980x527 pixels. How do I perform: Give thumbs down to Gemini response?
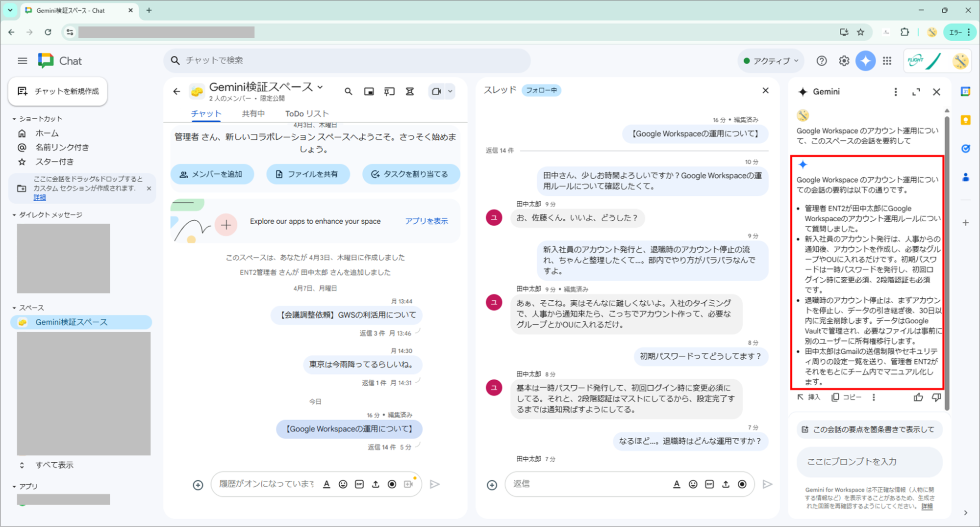click(x=936, y=397)
